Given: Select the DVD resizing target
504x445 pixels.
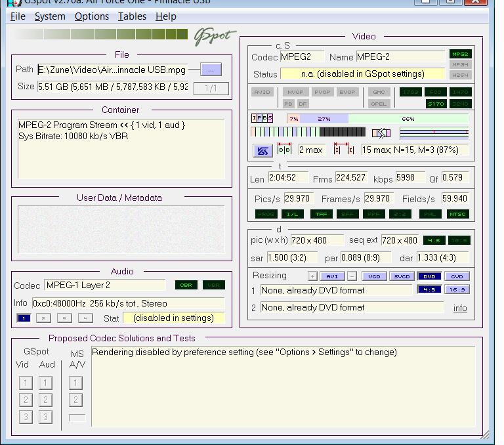Looking at the screenshot, I should click(430, 276).
